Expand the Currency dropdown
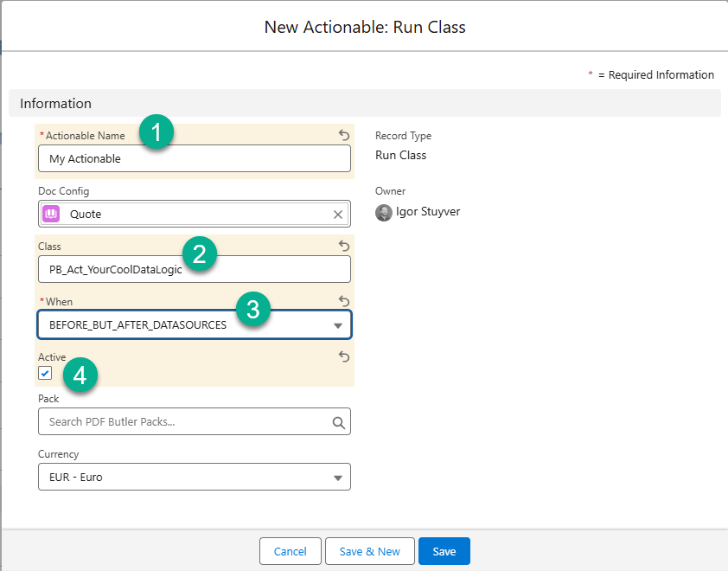728x571 pixels. [x=194, y=477]
